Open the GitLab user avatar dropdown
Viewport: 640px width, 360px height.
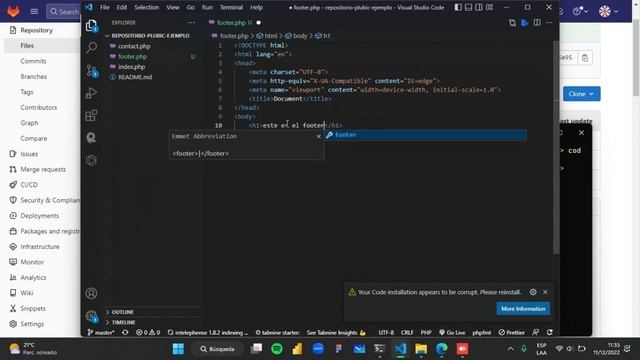tap(608, 11)
